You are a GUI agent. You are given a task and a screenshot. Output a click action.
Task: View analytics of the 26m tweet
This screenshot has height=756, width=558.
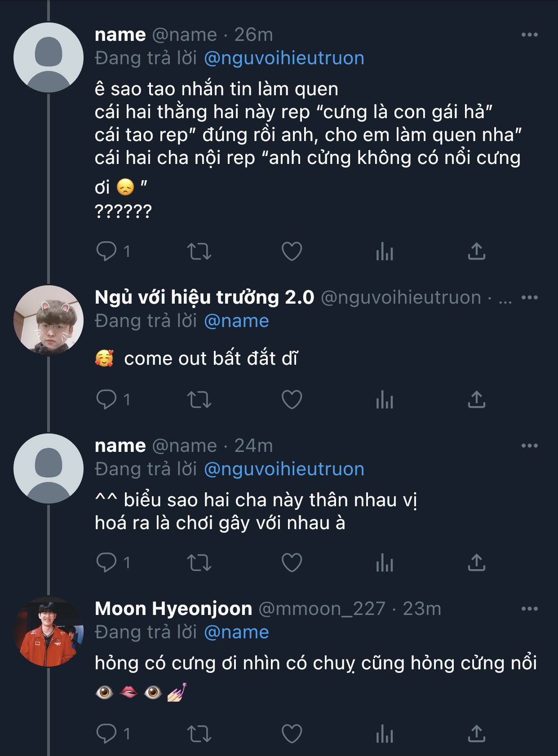coord(385,252)
